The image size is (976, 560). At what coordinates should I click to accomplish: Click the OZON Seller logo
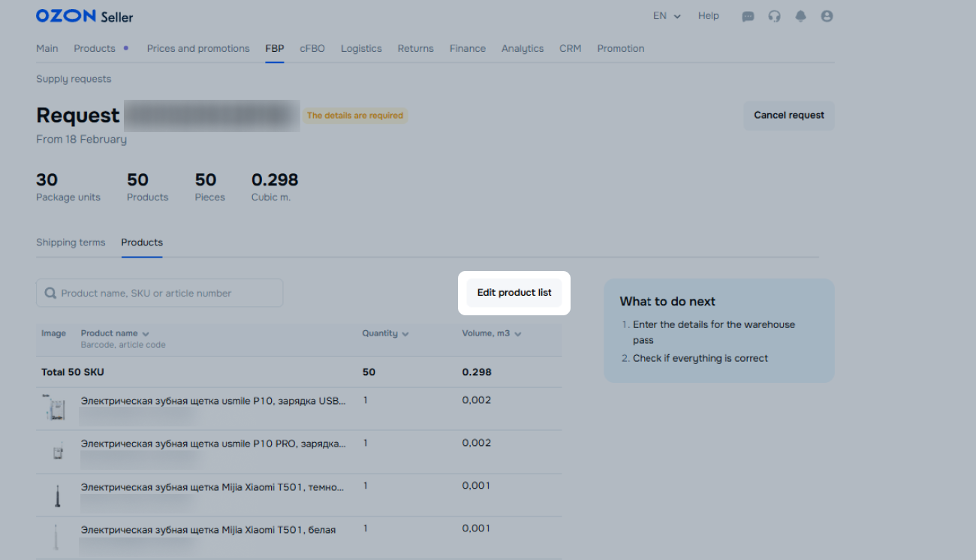(x=84, y=16)
